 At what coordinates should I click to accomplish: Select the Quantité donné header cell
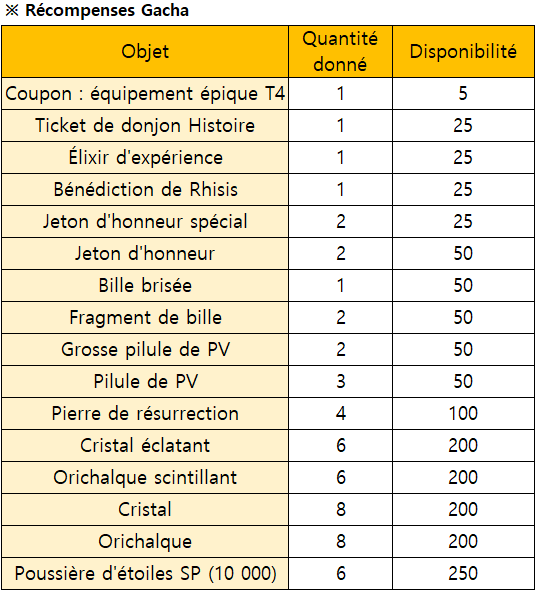340,52
